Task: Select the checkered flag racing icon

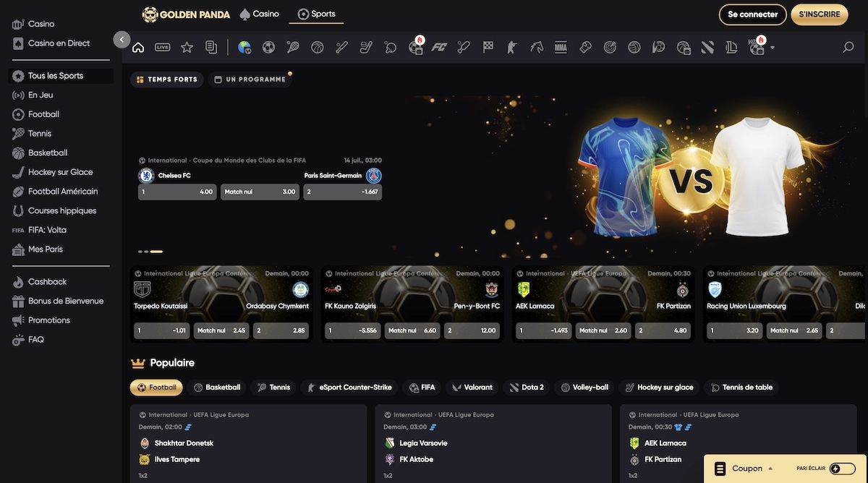Action: coord(488,48)
